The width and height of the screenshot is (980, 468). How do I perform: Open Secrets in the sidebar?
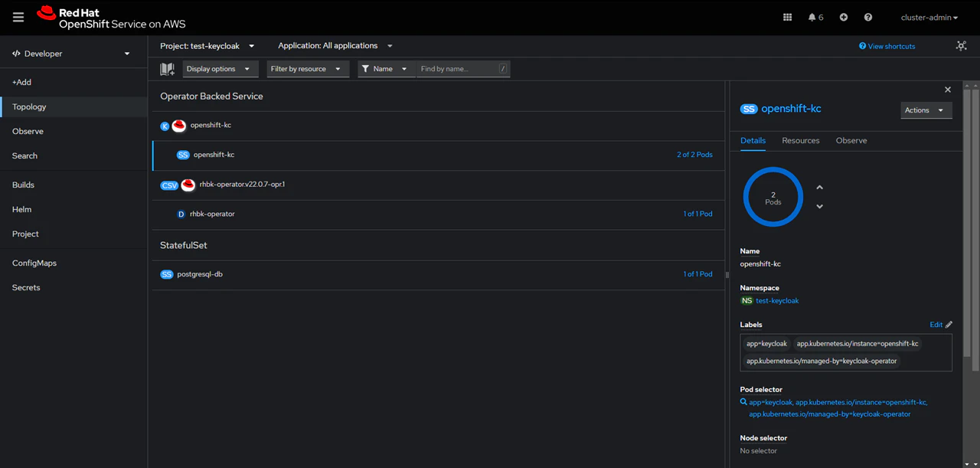tap(73, 288)
